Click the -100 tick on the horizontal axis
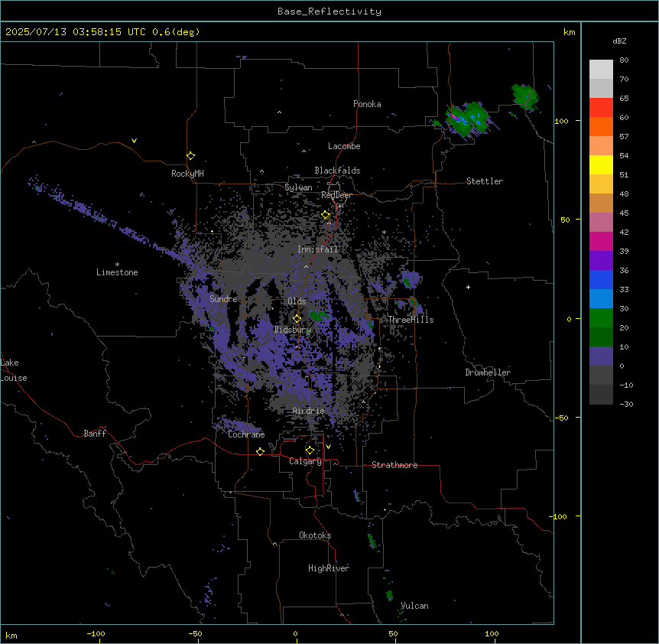This screenshot has height=644, width=659. click(x=96, y=633)
